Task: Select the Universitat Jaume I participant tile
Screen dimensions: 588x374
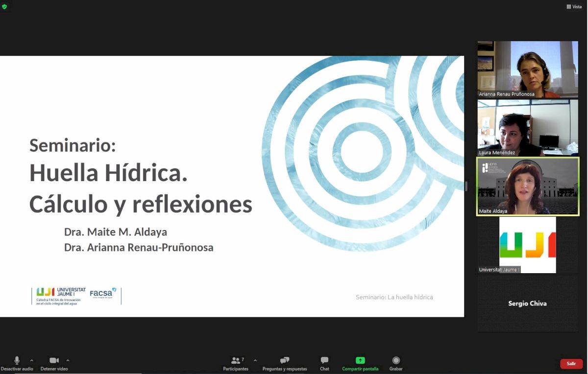Action: [528, 245]
